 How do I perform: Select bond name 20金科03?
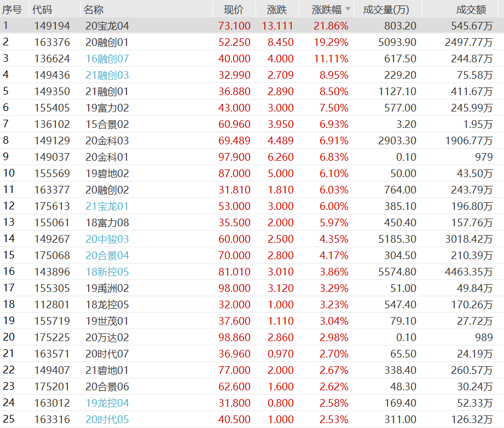[x=107, y=140]
